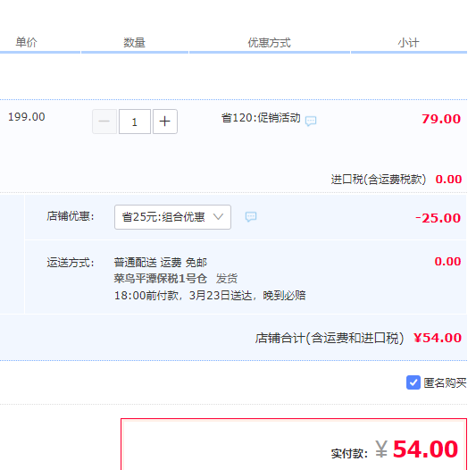Click the 店铺合计 ¥54.00 amount
This screenshot has height=470, width=476.
click(438, 338)
